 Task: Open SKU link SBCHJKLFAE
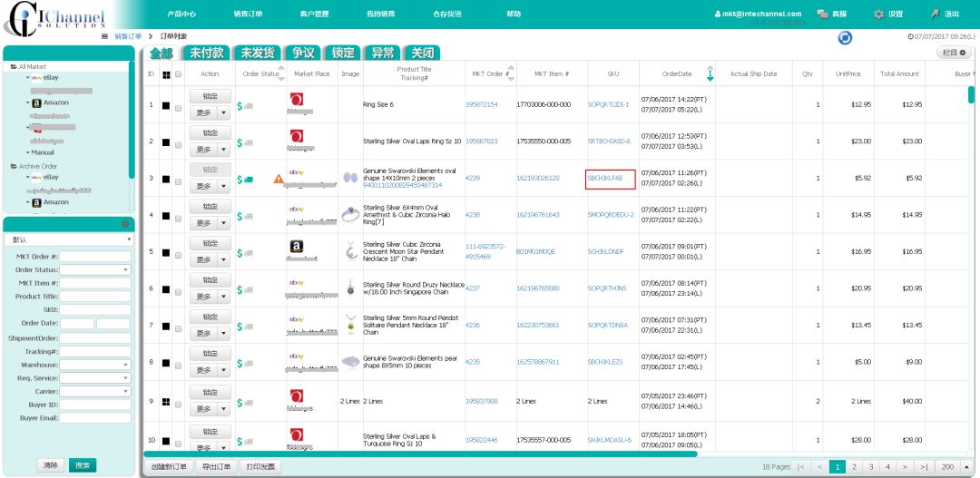coord(605,178)
